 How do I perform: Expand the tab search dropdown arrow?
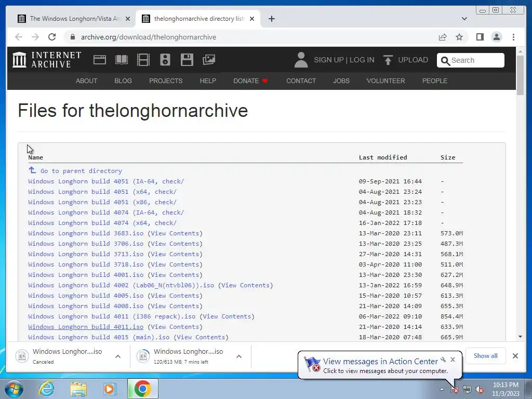point(464,19)
